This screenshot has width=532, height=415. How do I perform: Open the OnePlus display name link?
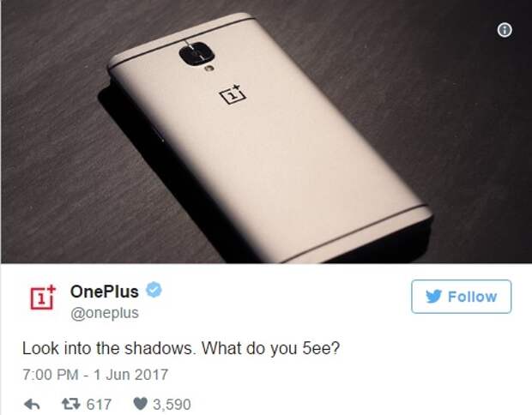pos(105,292)
